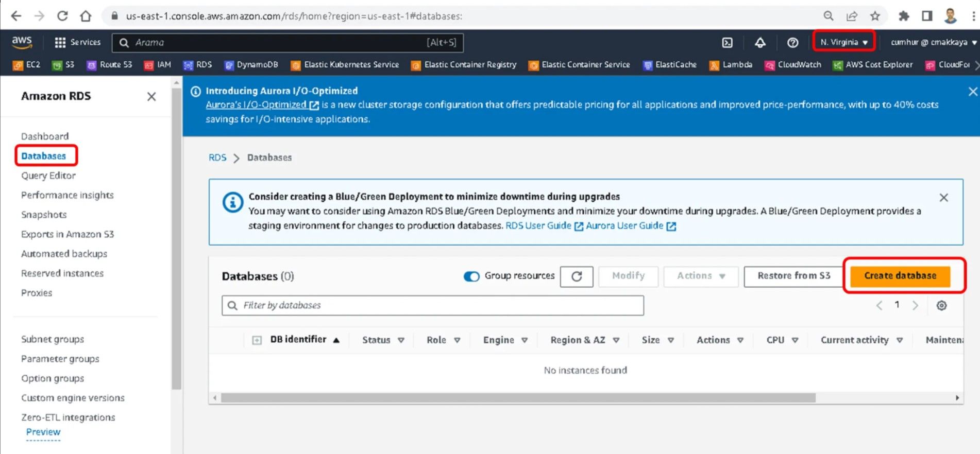Click the Create database button
This screenshot has width=980, height=454.
click(x=900, y=276)
